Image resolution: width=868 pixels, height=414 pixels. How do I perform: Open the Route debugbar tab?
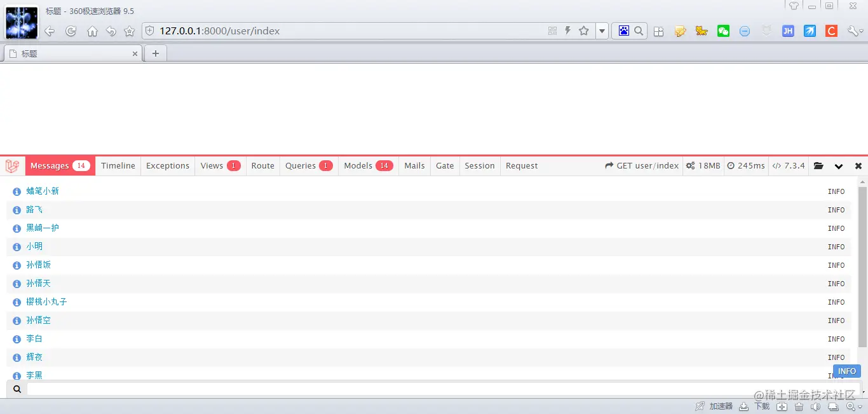[x=262, y=166]
